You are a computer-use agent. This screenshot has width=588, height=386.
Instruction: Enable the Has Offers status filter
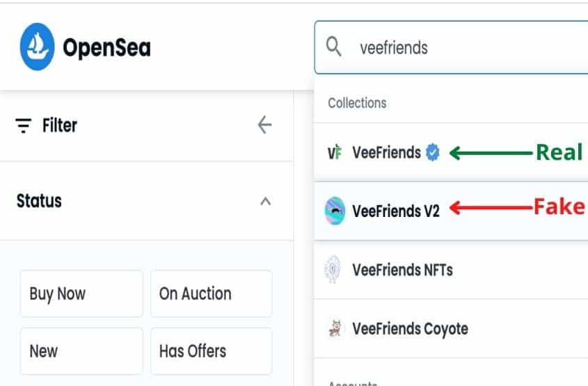click(x=212, y=351)
